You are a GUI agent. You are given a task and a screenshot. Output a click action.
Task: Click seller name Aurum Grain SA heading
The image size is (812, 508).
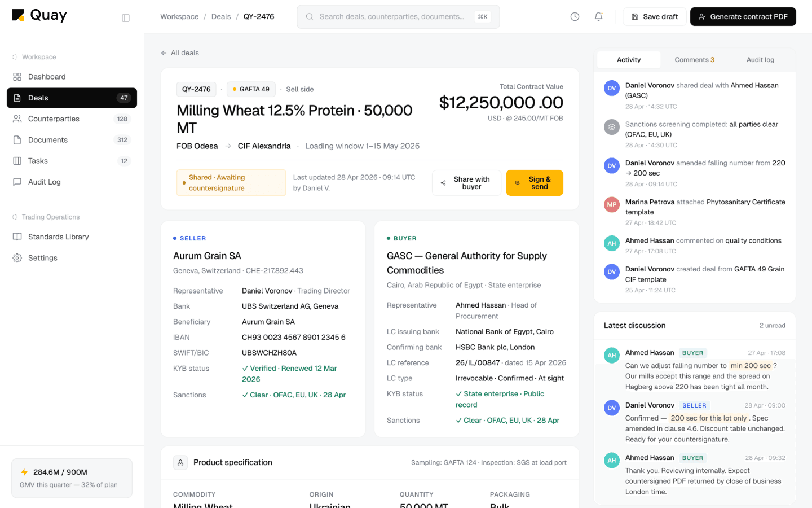(207, 256)
